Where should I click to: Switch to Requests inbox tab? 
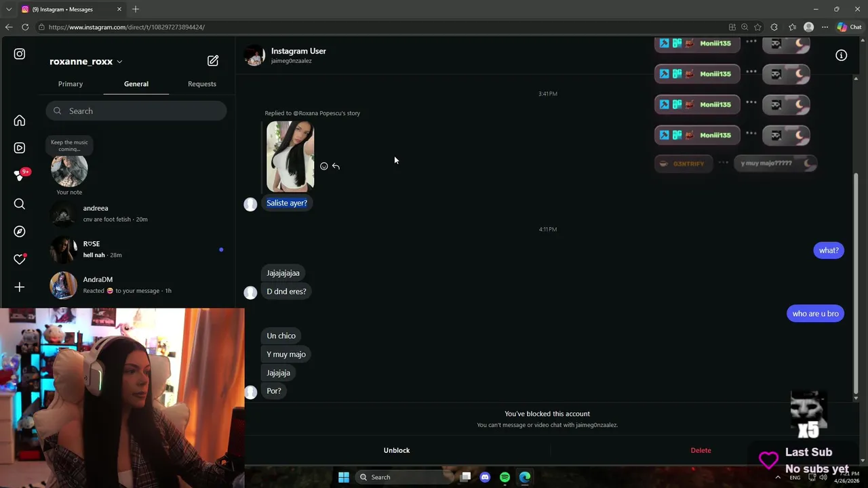pyautogui.click(x=202, y=84)
